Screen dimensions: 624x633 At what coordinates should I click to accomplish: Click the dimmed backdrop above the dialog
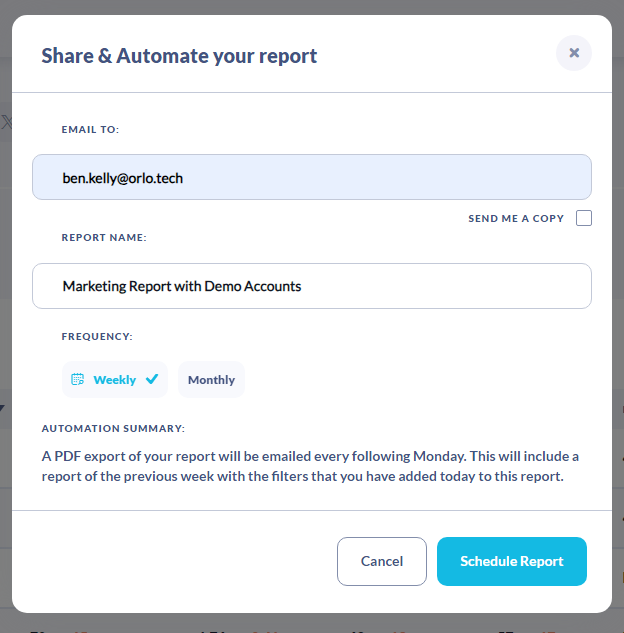point(312,7)
